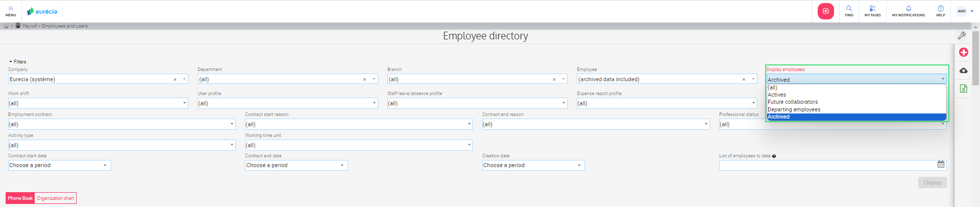Screen dimensions: 980x207
Task: Switch to the Organization chart tab
Action: [x=55, y=198]
